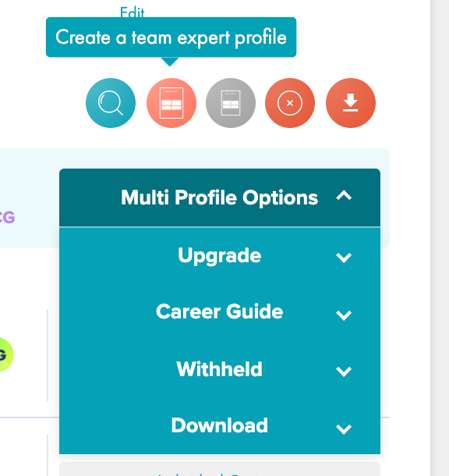This screenshot has width=449, height=476.
Task: Expand the chevron beside Career Guide
Action: 344,315
